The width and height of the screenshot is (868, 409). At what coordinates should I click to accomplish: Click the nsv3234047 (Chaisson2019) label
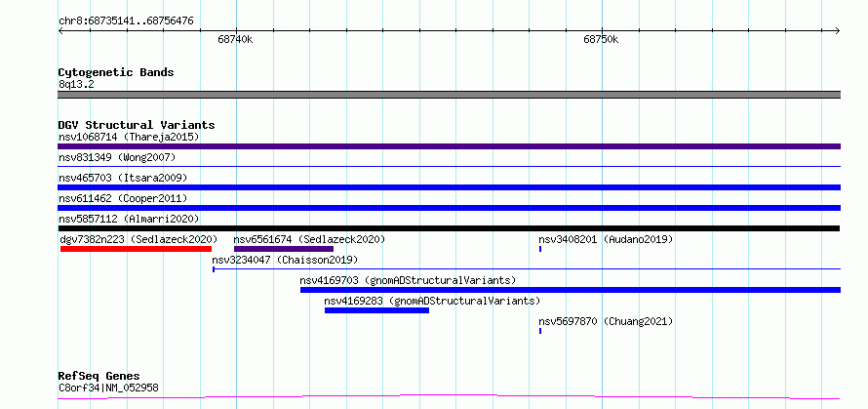pos(285,260)
